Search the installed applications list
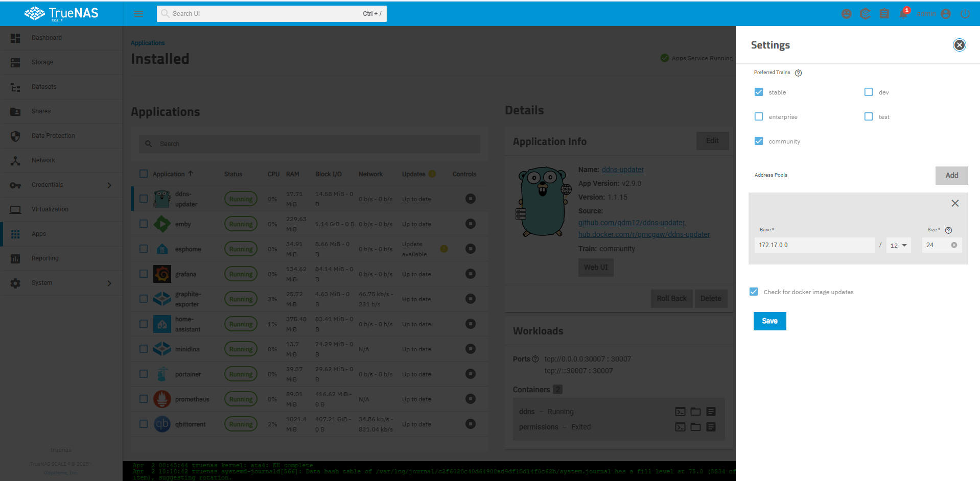980x481 pixels. 310,144
